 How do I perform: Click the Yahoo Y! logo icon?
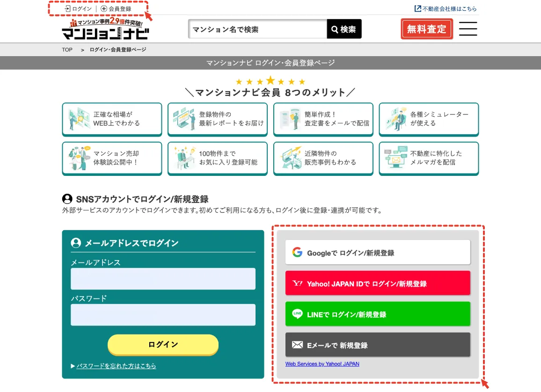coord(298,283)
